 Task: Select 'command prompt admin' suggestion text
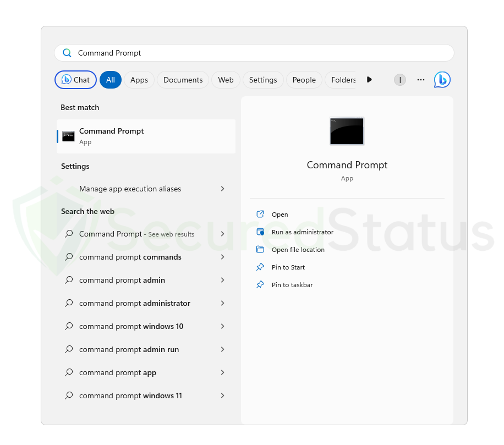coord(122,280)
